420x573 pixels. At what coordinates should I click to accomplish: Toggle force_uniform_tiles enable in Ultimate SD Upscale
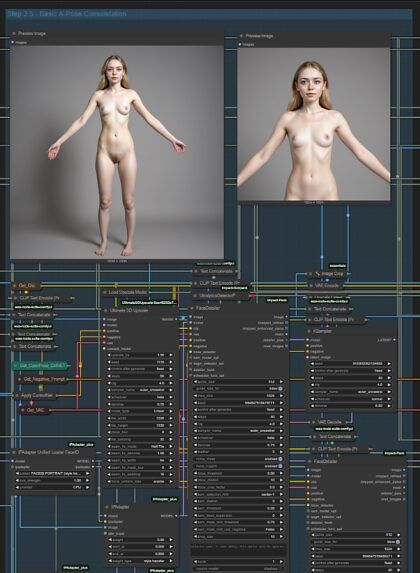tap(140, 482)
